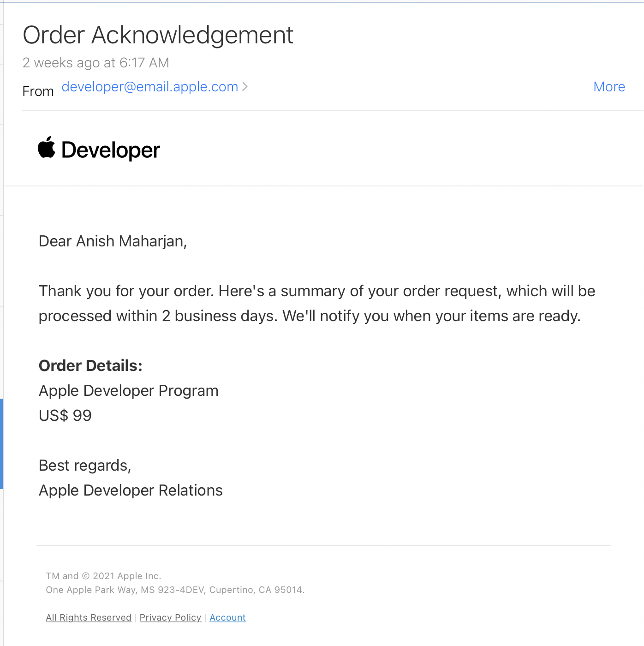Expand sender details chevron beside email address

(245, 87)
